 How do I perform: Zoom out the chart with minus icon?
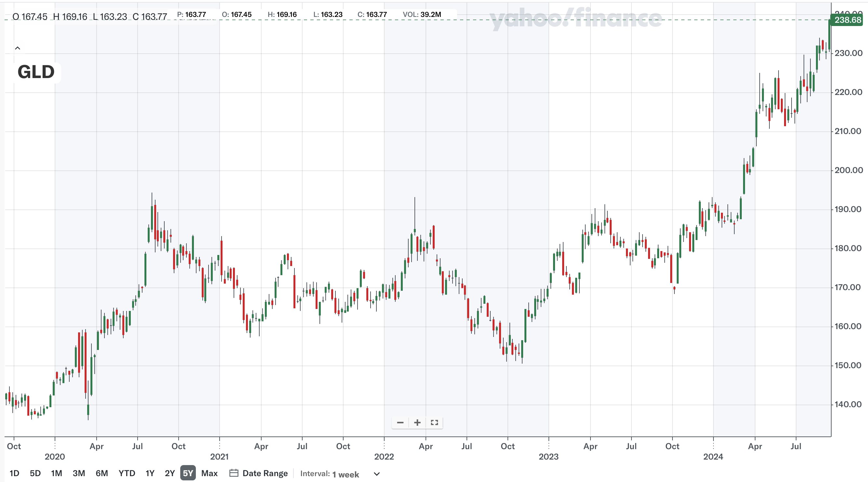click(400, 422)
